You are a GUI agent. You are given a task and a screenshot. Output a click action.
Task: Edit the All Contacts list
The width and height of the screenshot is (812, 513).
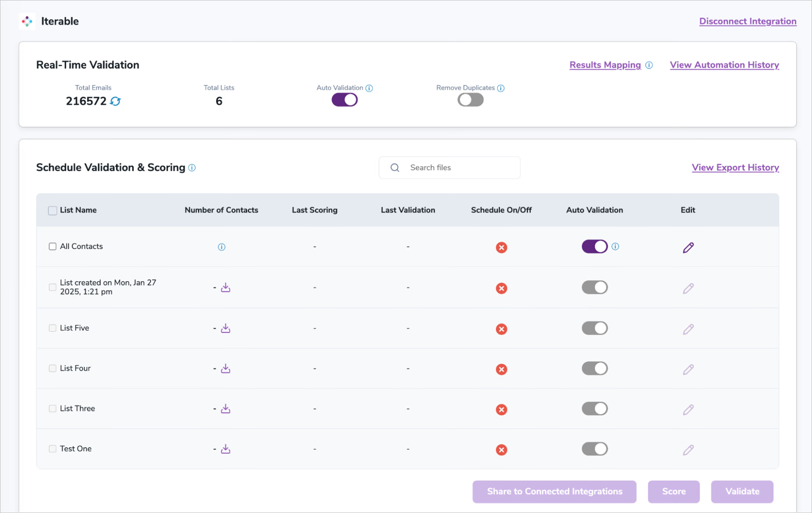point(688,247)
